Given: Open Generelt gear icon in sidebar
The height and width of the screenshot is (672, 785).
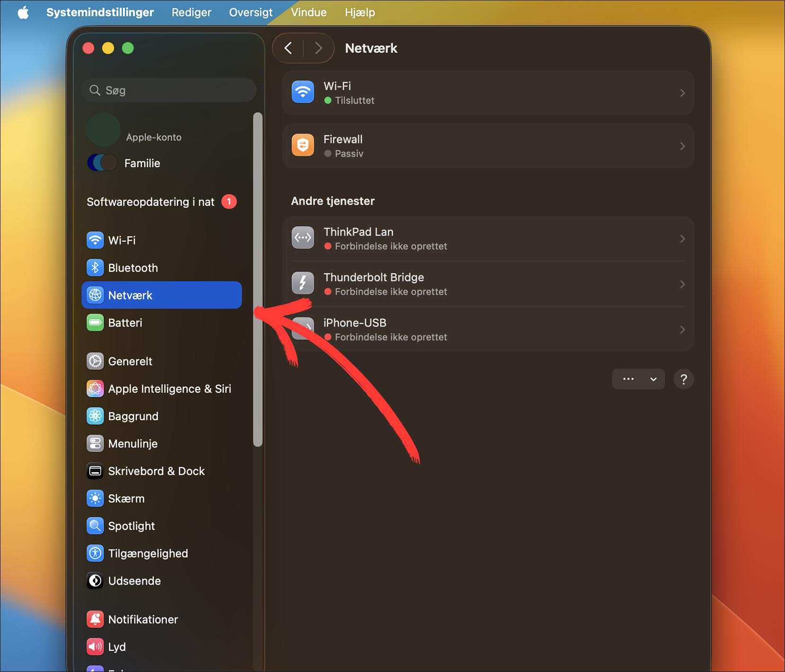Looking at the screenshot, I should pyautogui.click(x=95, y=361).
